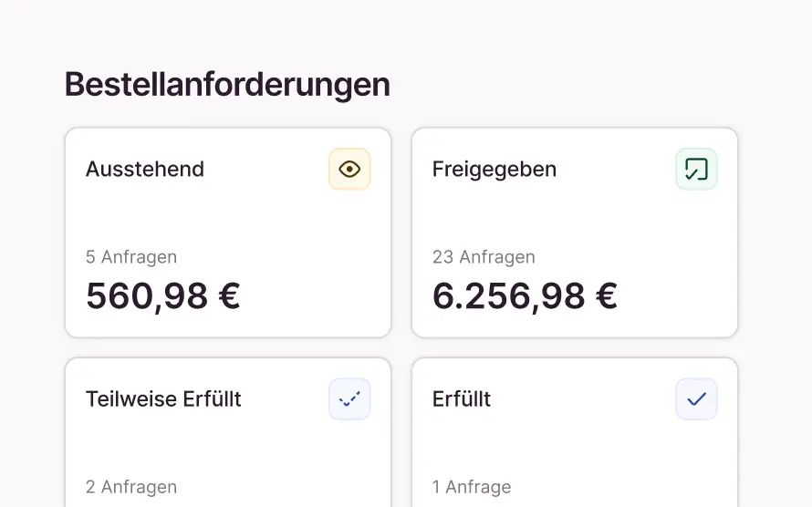Open the Ausstehend requests card
This screenshot has width=812, height=507.
point(228,219)
